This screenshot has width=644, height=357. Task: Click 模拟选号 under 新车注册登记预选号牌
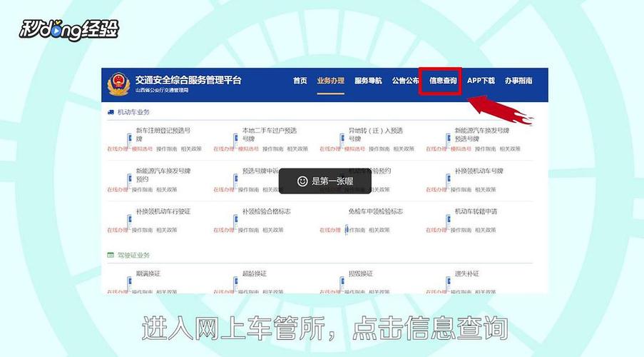coord(142,149)
